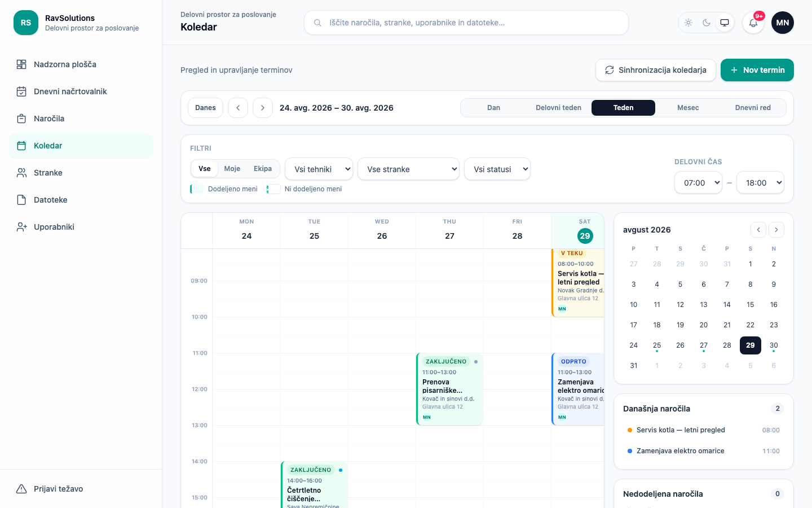Switch to Delovni teden view
The width and height of the screenshot is (812, 508).
(x=559, y=108)
